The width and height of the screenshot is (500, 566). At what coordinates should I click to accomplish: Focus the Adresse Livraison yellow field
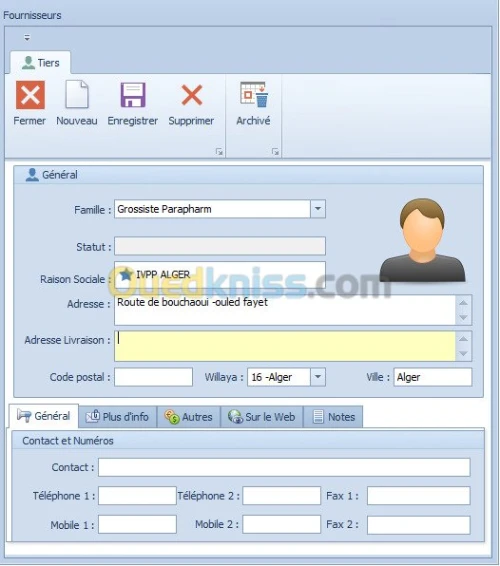[284, 346]
